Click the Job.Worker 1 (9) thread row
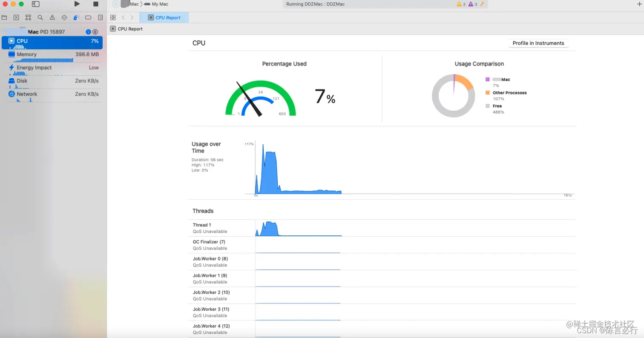The height and width of the screenshot is (338, 644). coord(382,278)
